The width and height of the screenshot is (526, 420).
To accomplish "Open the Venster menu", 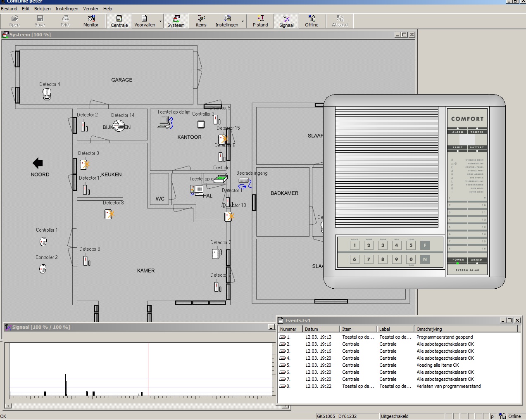I will pos(90,9).
